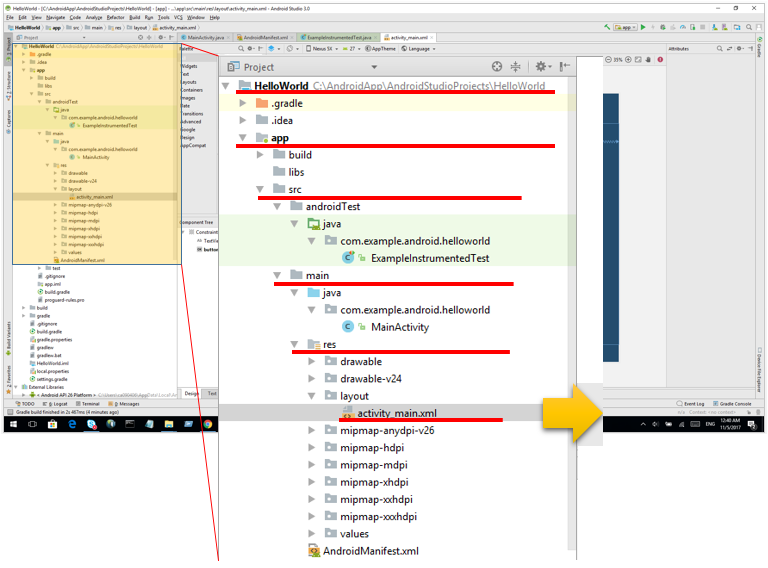Image resolution: width=768 pixels, height=568 pixels.
Task: Open the Design Surface layers dropdown
Action: [x=274, y=48]
